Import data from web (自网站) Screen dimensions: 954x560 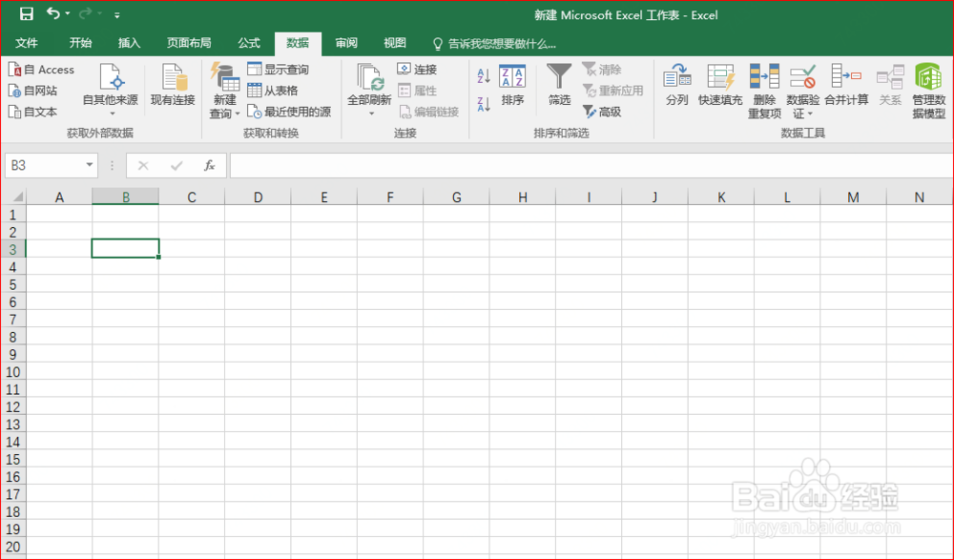coord(32,91)
